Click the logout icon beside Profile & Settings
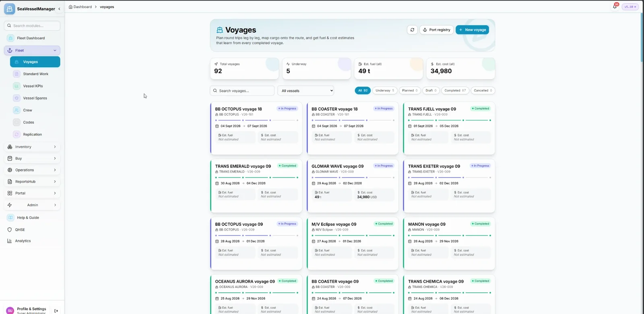Image resolution: width=644 pixels, height=314 pixels. 56,311
